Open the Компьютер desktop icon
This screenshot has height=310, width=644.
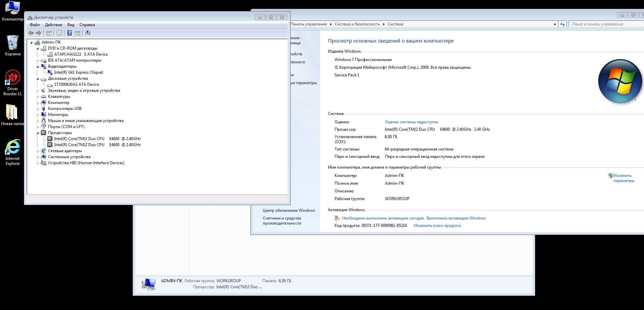click(12, 11)
